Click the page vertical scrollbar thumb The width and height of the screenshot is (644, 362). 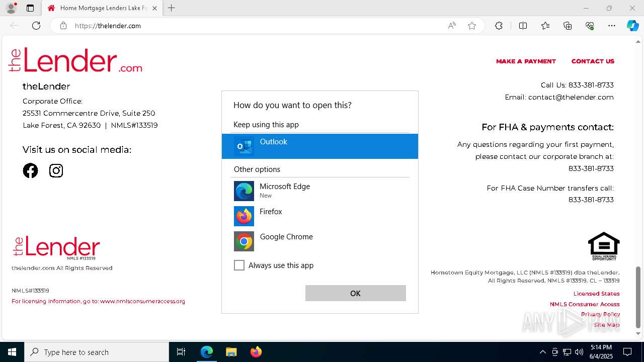click(x=638, y=297)
